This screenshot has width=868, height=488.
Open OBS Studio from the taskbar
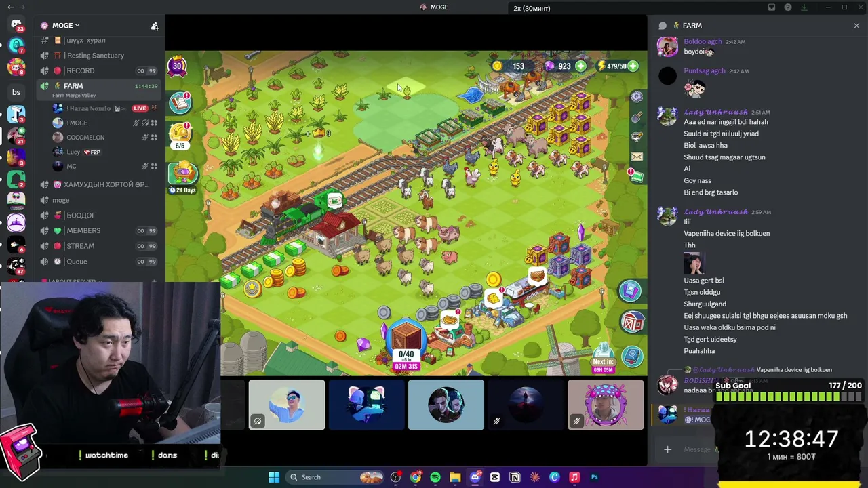point(395,477)
